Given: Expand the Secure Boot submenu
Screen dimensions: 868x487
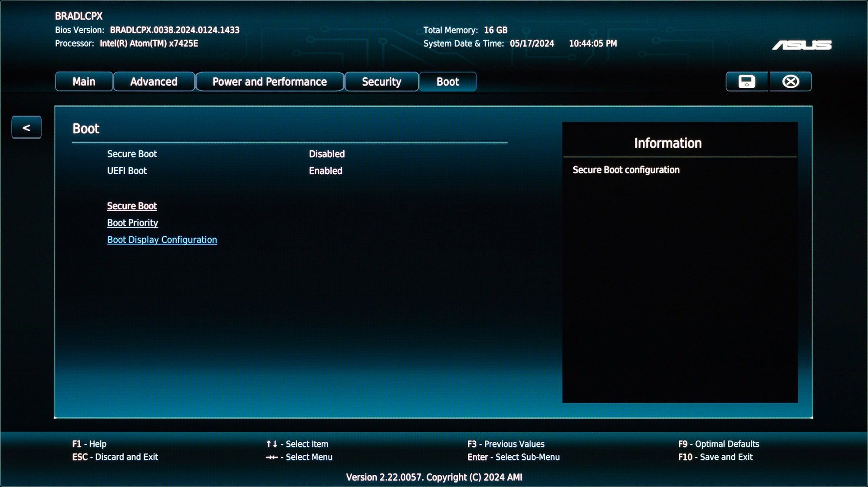Looking at the screenshot, I should coord(131,206).
